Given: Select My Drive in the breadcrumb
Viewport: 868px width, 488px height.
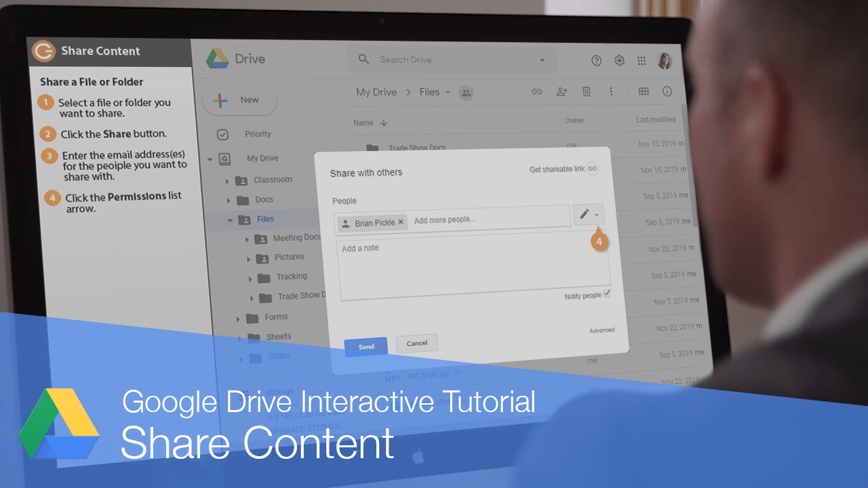Looking at the screenshot, I should [x=376, y=91].
